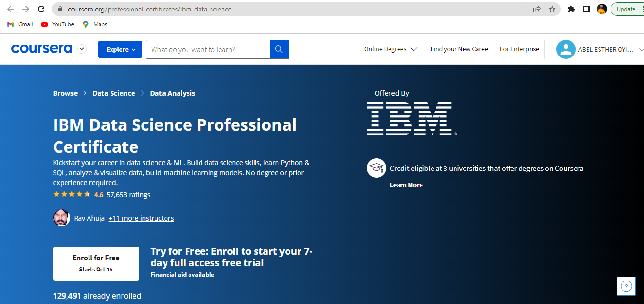Open the Online Degrees dropdown
The height and width of the screenshot is (304, 644).
390,49
